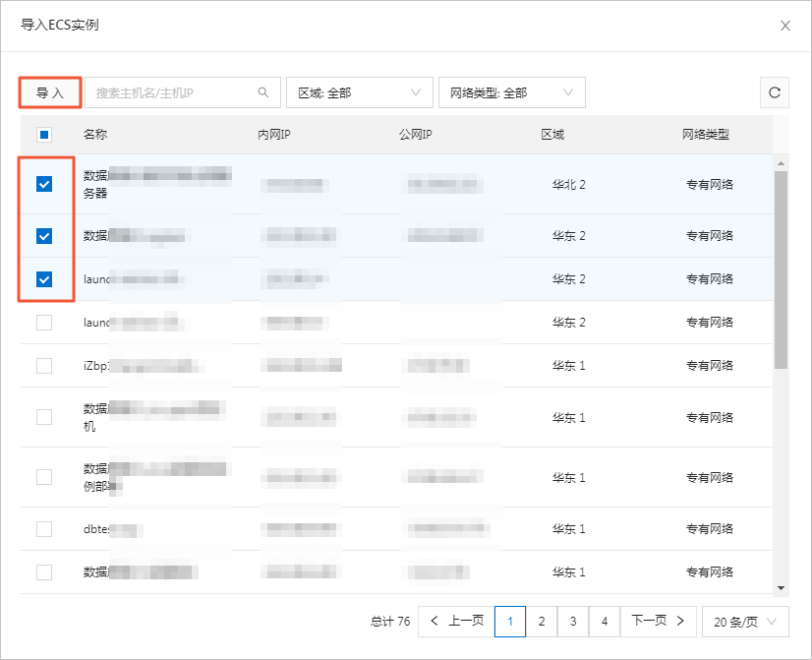Click the 总计 76 total count text
This screenshot has width=812, height=660.
[x=390, y=621]
